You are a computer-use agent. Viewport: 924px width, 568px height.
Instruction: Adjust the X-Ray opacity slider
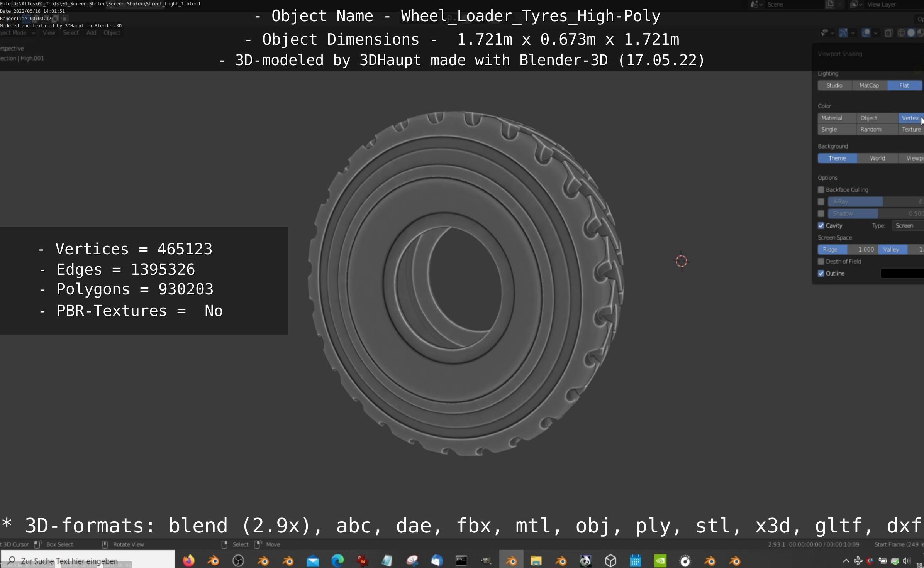coord(876,201)
